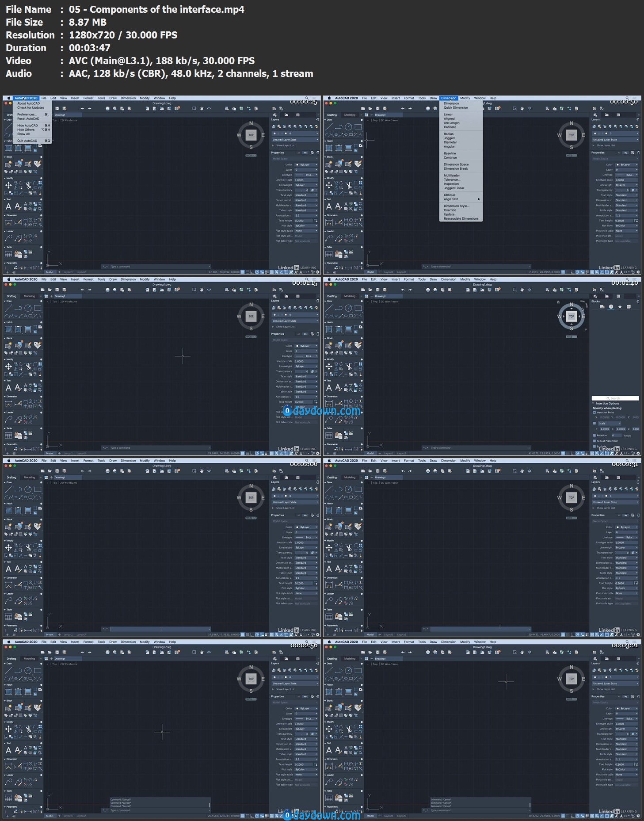Select the Line tool in the 00:00:50 frame

pos(329,127)
